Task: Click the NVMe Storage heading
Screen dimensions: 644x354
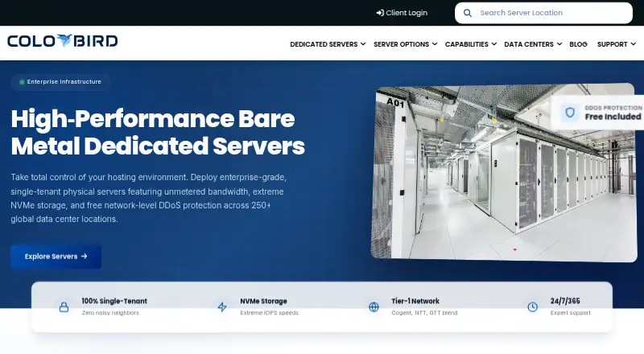Action: pyautogui.click(x=263, y=301)
